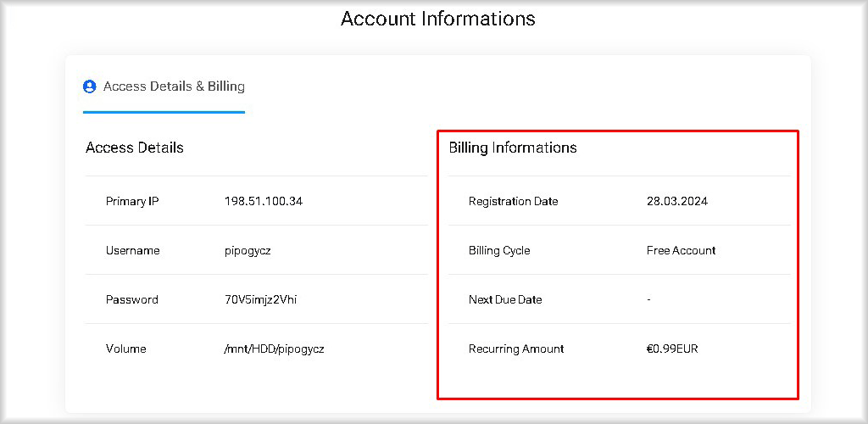Viewport: 868px width, 424px height.
Task: Click the Billing Cycle value Free Account
Action: (681, 251)
